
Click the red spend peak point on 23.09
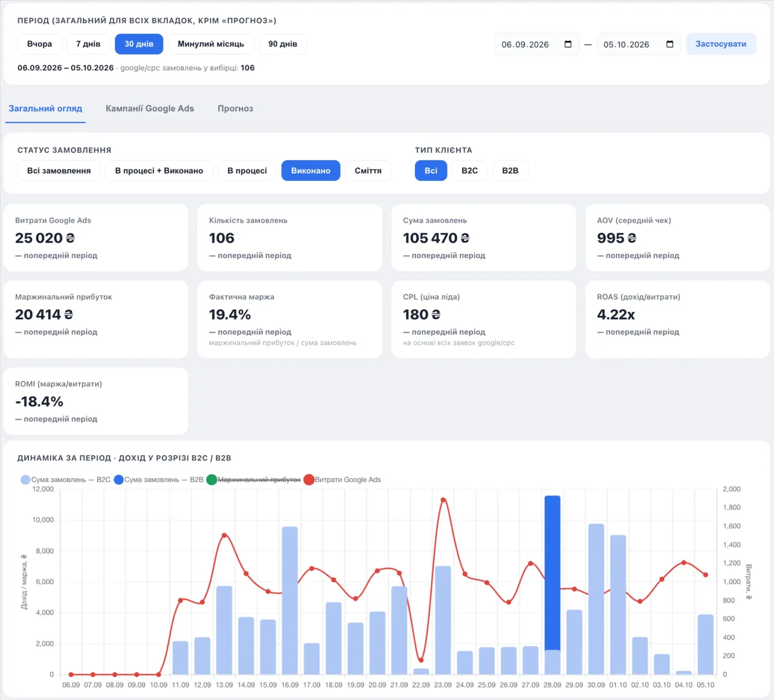443,500
